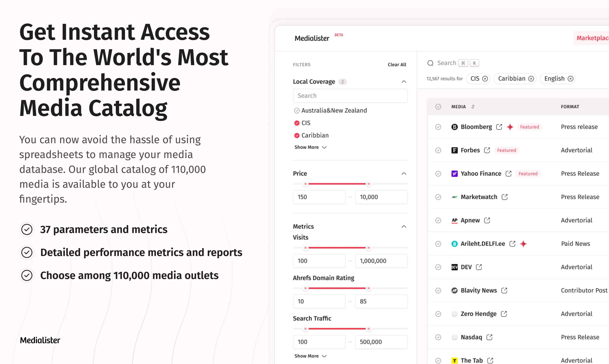This screenshot has width=609, height=364.
Task: Show more Metrics filters
Action: [310, 356]
